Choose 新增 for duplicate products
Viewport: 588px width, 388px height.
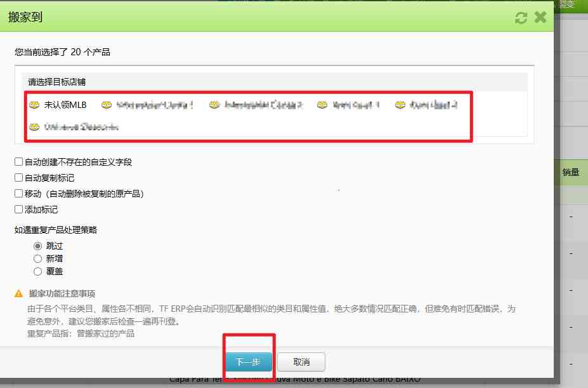[37, 259]
